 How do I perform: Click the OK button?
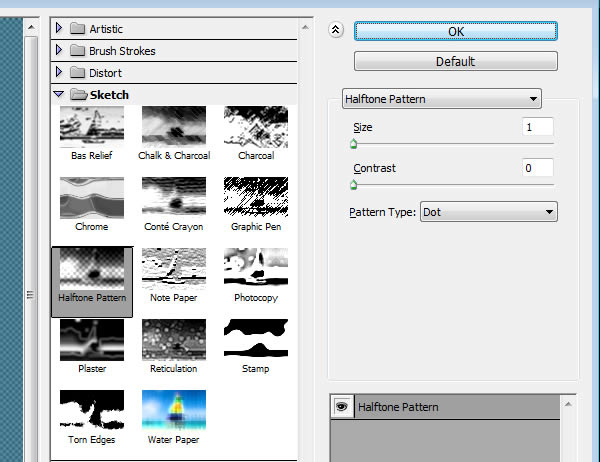[x=455, y=31]
